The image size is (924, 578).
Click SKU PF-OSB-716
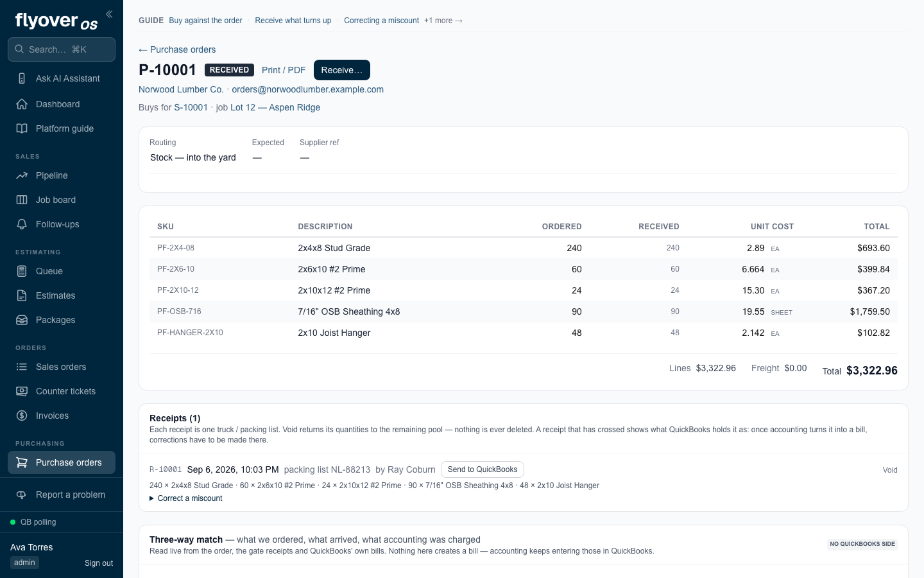[x=179, y=311]
